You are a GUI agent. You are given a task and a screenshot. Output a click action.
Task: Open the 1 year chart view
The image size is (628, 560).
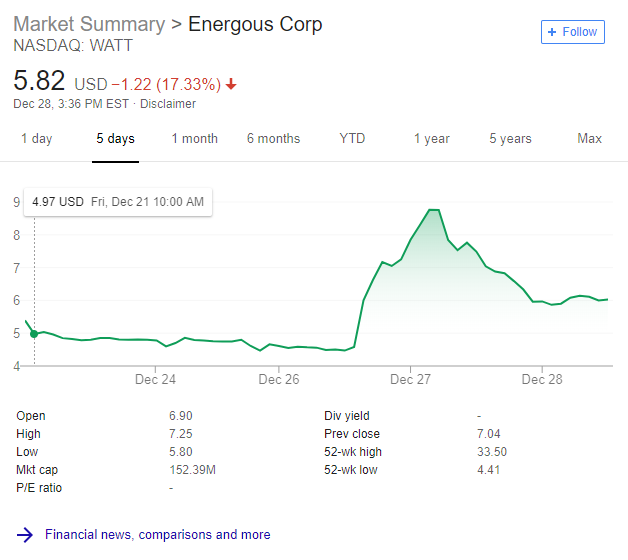click(432, 139)
